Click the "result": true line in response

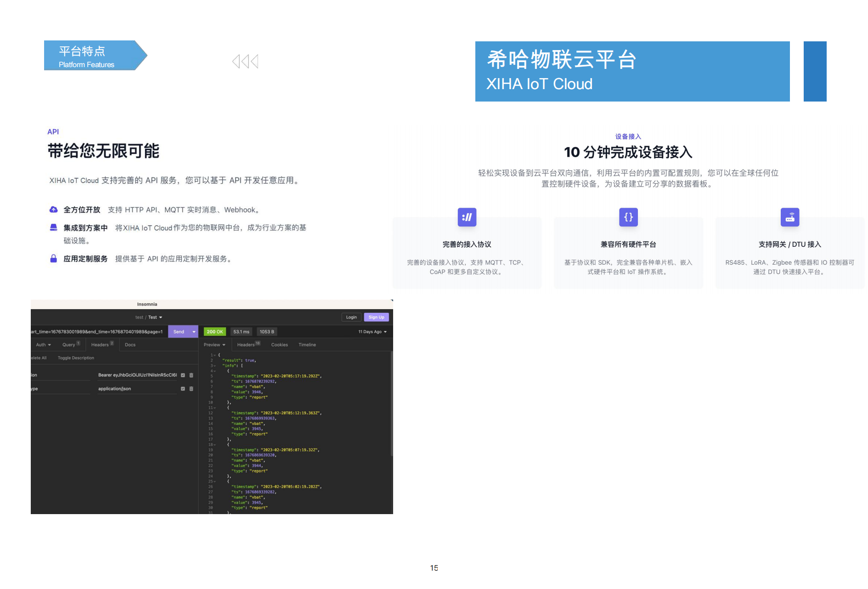(x=239, y=361)
